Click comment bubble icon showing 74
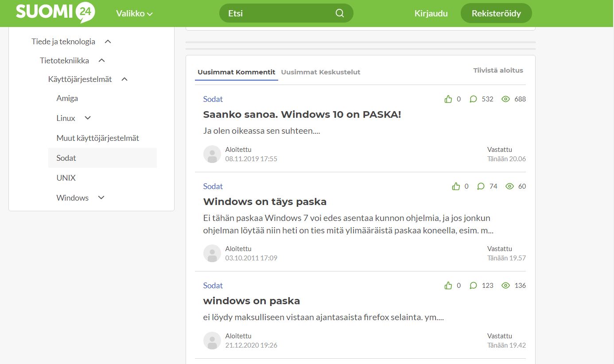The height and width of the screenshot is (364, 614). point(481,186)
